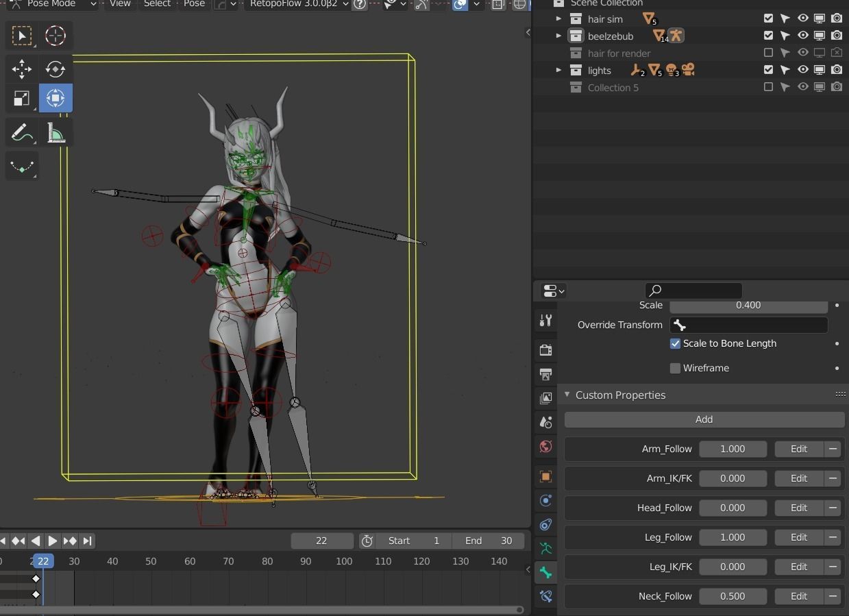The image size is (849, 616).
Task: Select the Measure tool
Action: tap(56, 132)
